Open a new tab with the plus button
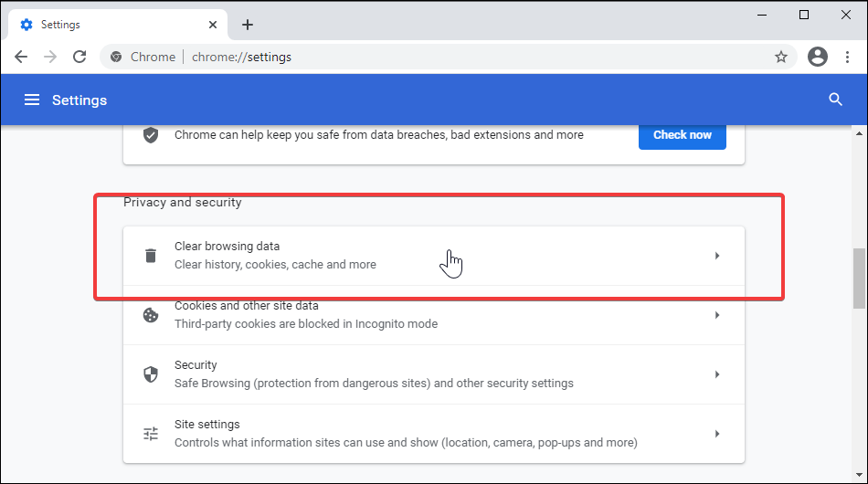Image resolution: width=868 pixels, height=484 pixels. 248,25
